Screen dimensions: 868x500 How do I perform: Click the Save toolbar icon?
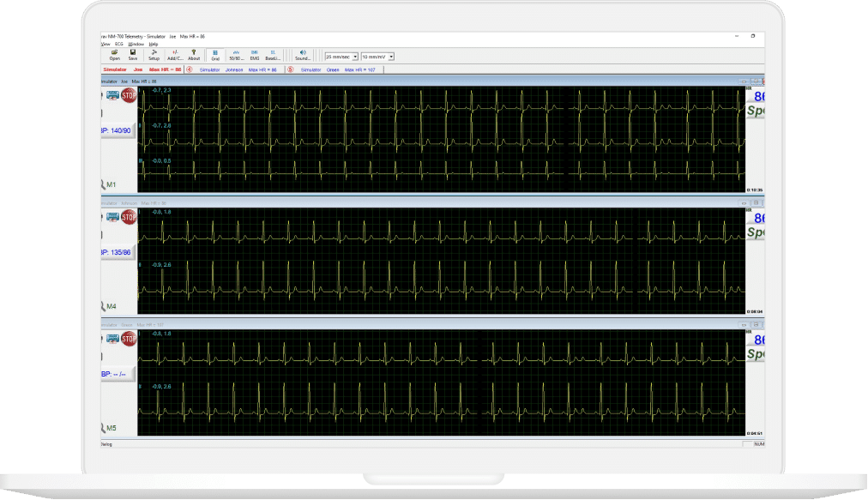(132, 54)
